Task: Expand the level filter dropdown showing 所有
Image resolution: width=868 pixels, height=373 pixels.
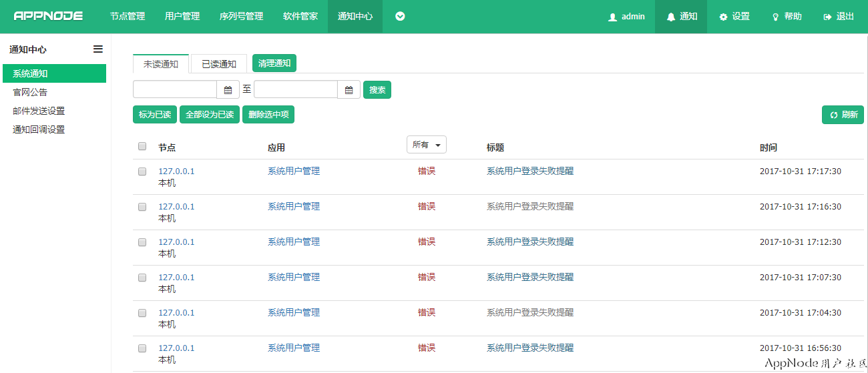Action: coord(426,145)
